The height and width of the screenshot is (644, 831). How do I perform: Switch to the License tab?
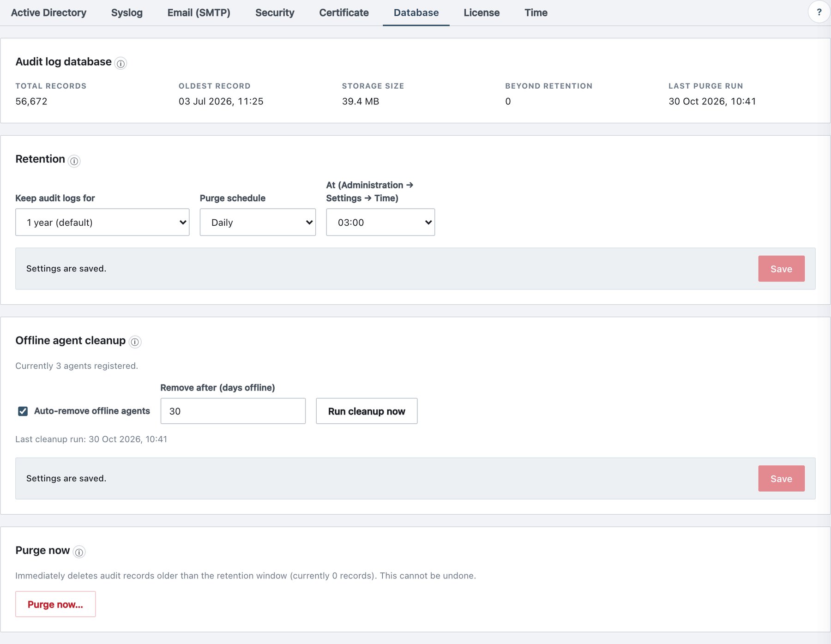[482, 12]
